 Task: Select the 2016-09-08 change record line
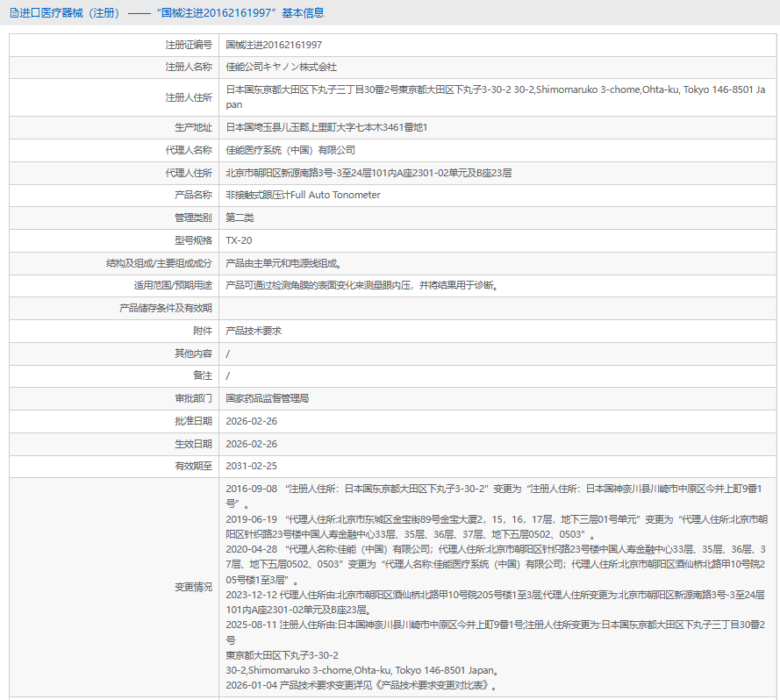494,496
